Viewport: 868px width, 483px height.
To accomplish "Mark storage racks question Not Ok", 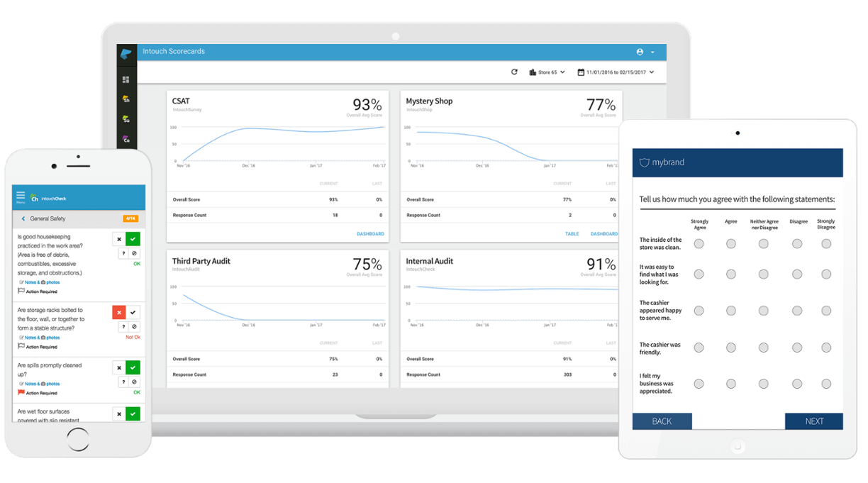I will (x=119, y=312).
